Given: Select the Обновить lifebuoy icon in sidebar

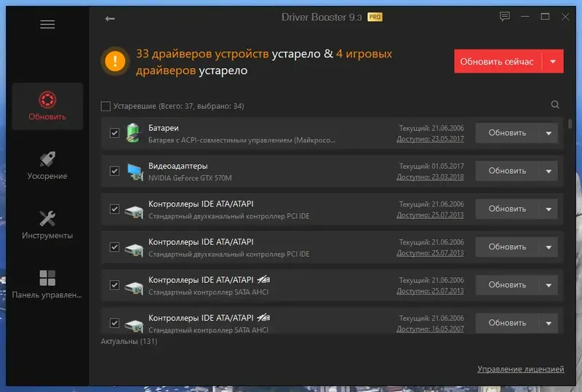Looking at the screenshot, I should click(x=47, y=100).
